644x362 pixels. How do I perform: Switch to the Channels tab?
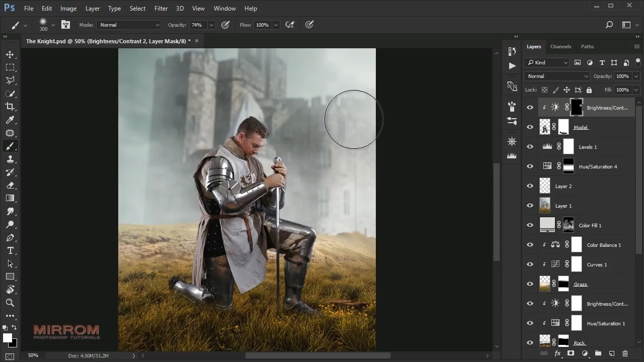[x=560, y=46]
